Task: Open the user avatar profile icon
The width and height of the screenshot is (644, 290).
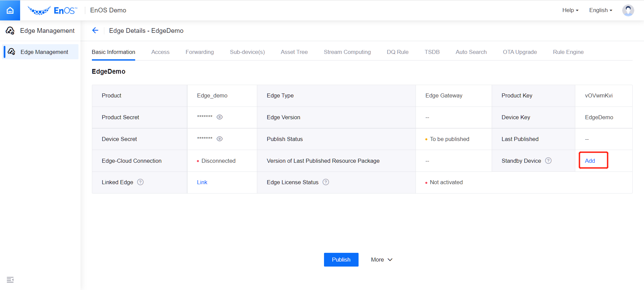Action: coord(628,10)
